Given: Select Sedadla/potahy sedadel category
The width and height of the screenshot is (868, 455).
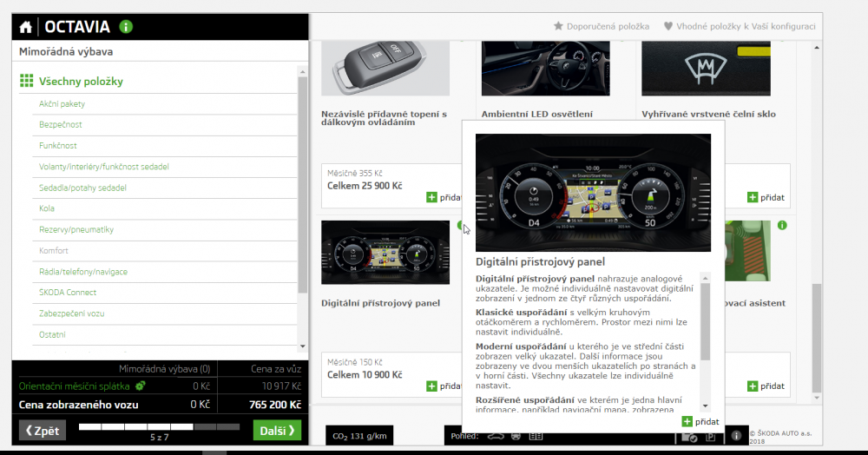Looking at the screenshot, I should coord(82,188).
